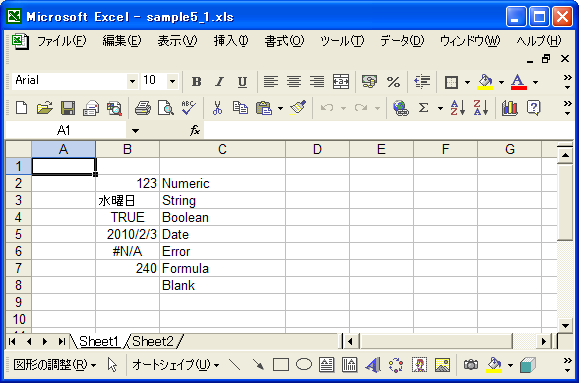Merge and center selected cells
Image resolution: width=579 pixels, height=383 pixels.
point(340,82)
